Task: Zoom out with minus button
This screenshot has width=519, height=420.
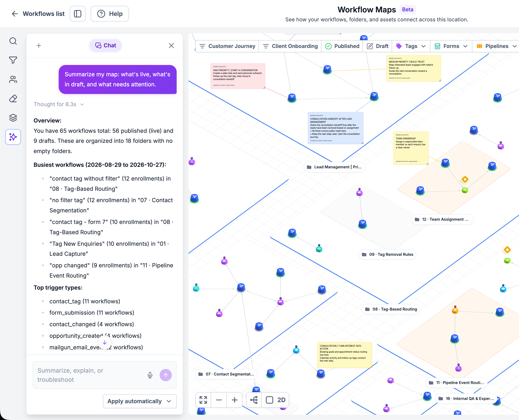Action: point(219,400)
